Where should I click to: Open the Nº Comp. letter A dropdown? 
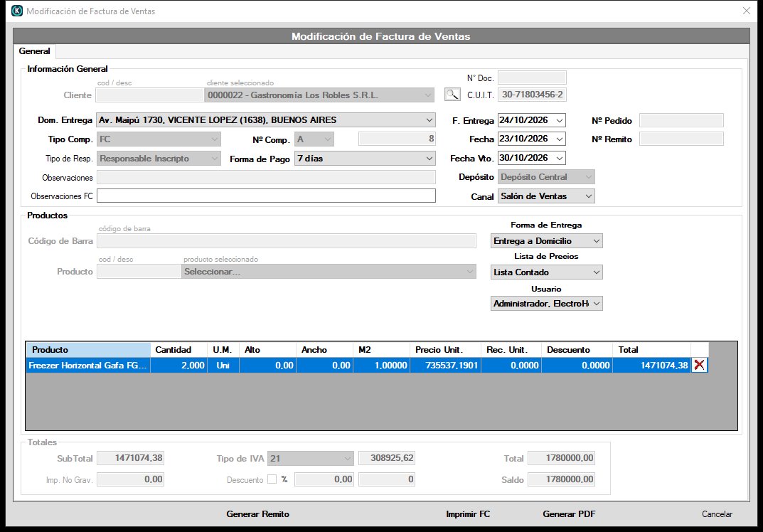[328, 139]
